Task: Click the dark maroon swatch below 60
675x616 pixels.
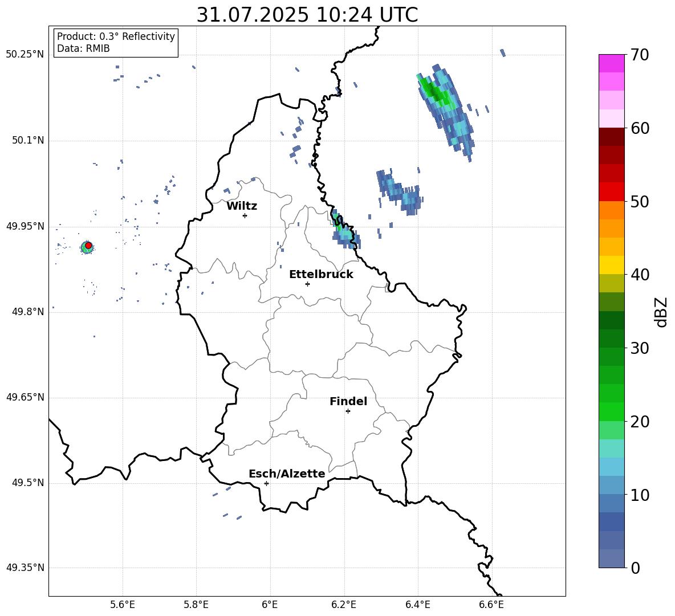Action: (x=611, y=137)
